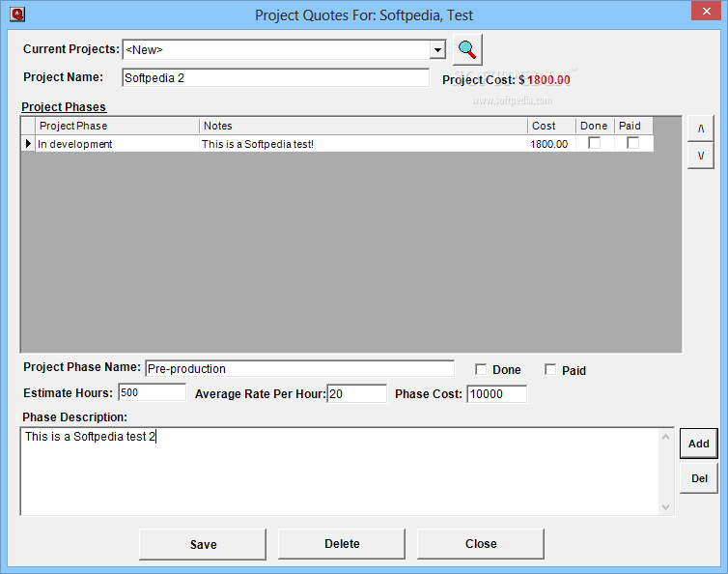Screen dimensions: 728x574
Task: Click the Done column header
Action: pos(595,126)
